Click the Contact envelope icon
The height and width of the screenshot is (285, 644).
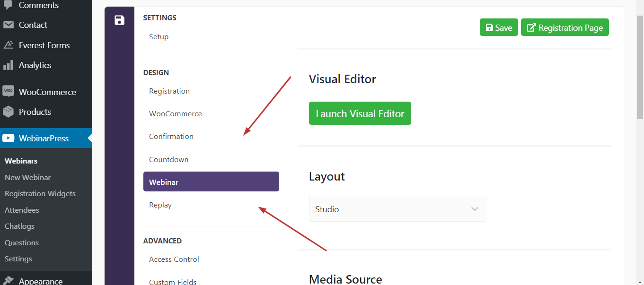pyautogui.click(x=8, y=25)
